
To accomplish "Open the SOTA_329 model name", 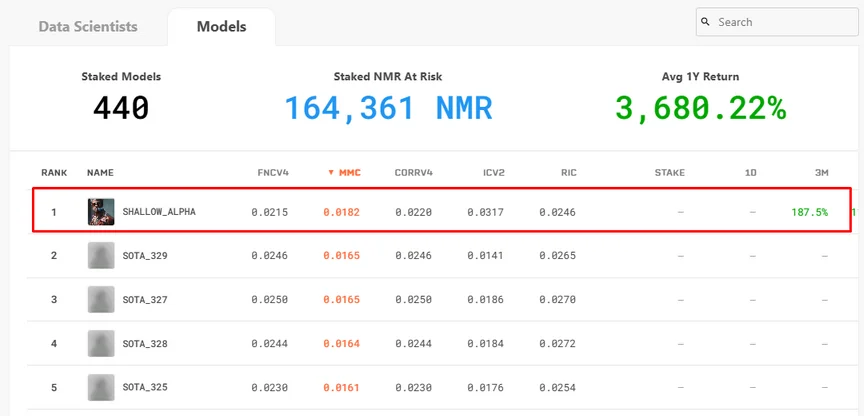I will click(x=145, y=256).
